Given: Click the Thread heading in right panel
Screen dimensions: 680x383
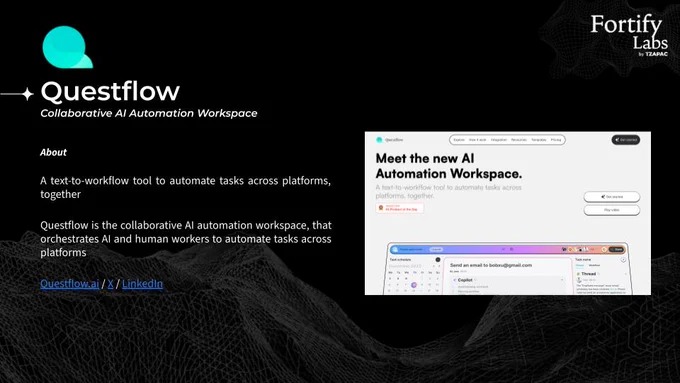Looking at the screenshot, I should [588, 274].
